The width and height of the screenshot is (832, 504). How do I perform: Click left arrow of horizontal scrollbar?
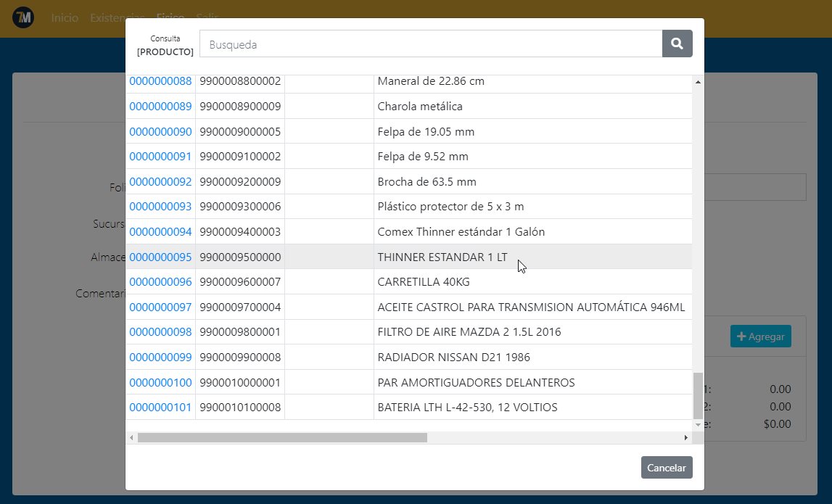click(x=131, y=438)
